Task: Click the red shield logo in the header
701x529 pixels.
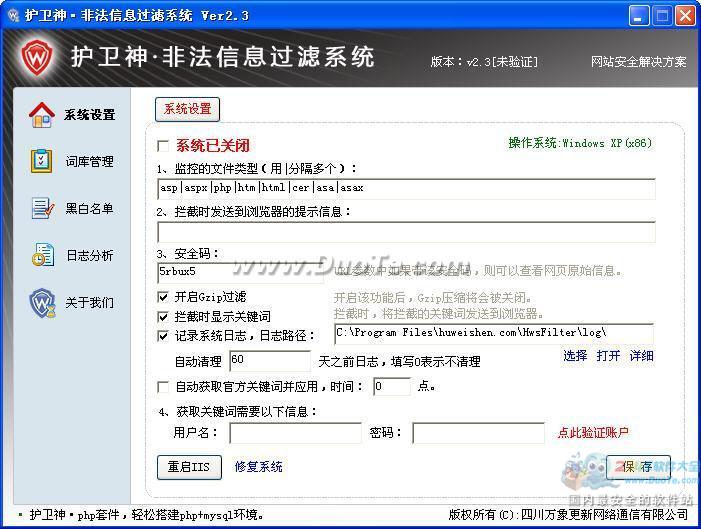Action: (37, 57)
